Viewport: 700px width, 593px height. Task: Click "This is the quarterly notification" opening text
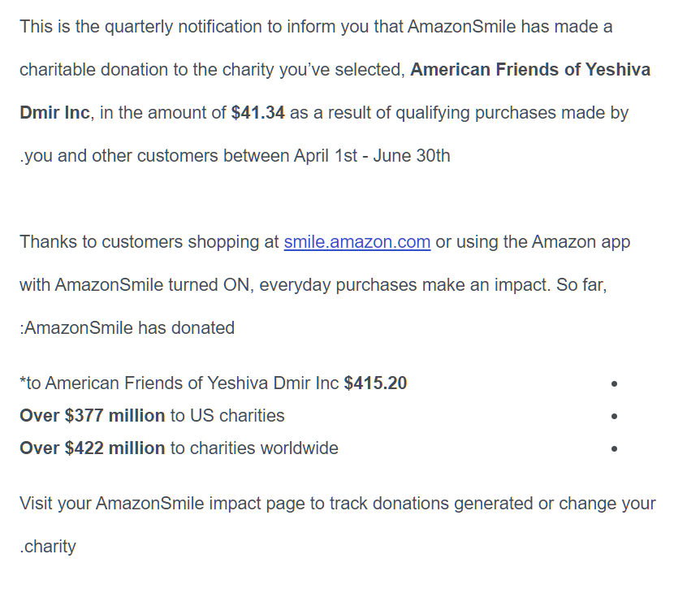138,27
